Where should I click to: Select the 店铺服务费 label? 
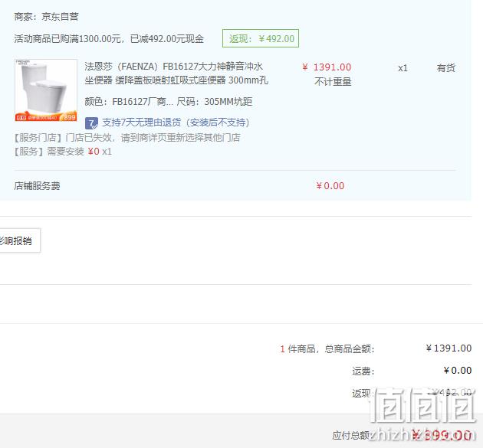(37, 186)
